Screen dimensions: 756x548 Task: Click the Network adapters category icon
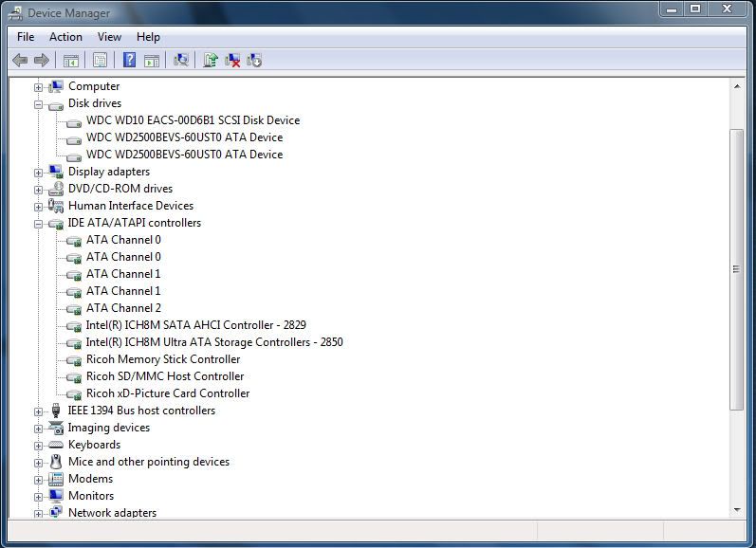tap(56, 512)
